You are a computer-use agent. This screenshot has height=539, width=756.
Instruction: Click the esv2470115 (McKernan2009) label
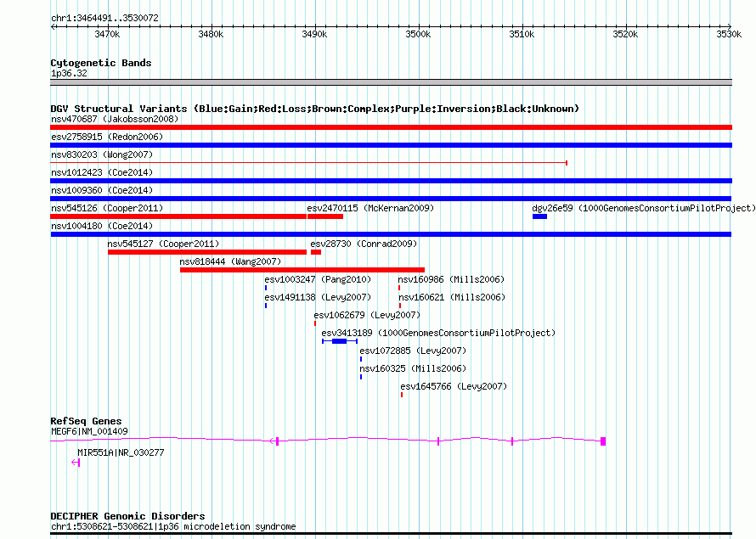pyautogui.click(x=370, y=208)
